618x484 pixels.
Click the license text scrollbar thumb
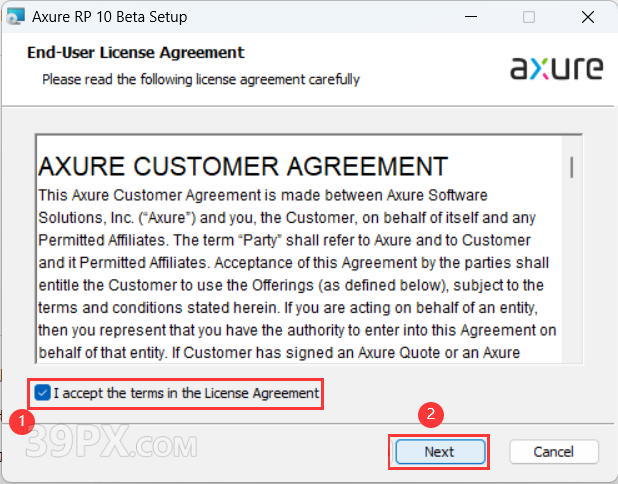point(571,167)
